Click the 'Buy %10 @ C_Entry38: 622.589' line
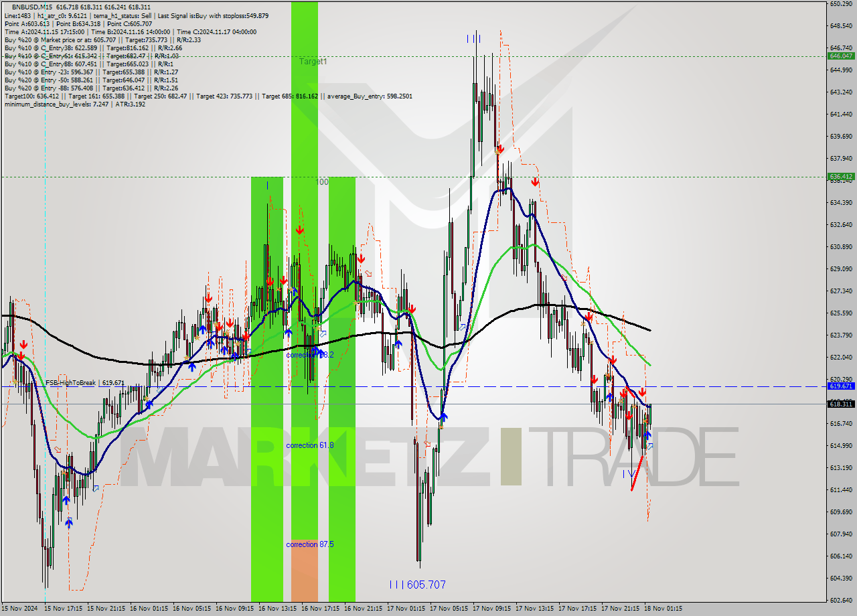The image size is (857, 616). pyautogui.click(x=93, y=48)
